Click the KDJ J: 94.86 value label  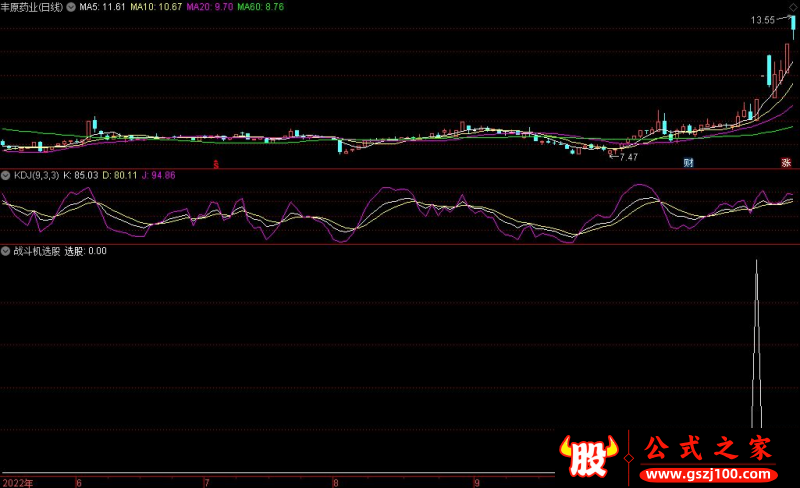[x=156, y=175]
